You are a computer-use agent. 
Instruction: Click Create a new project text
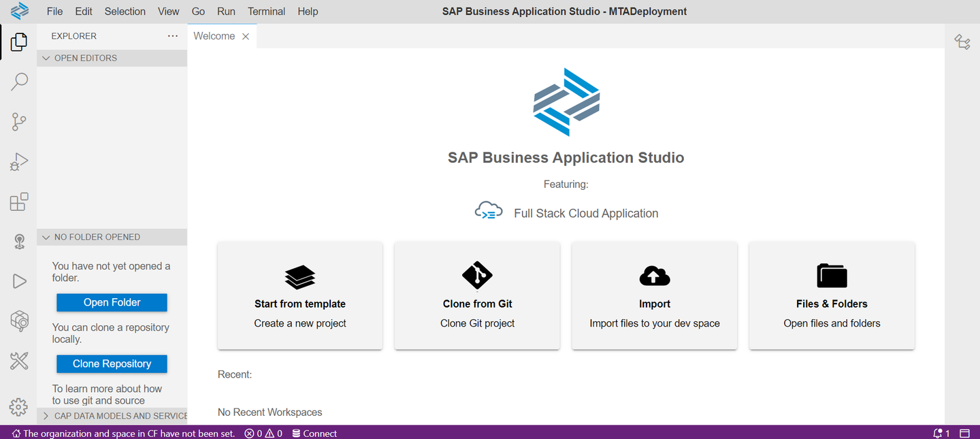(x=300, y=323)
